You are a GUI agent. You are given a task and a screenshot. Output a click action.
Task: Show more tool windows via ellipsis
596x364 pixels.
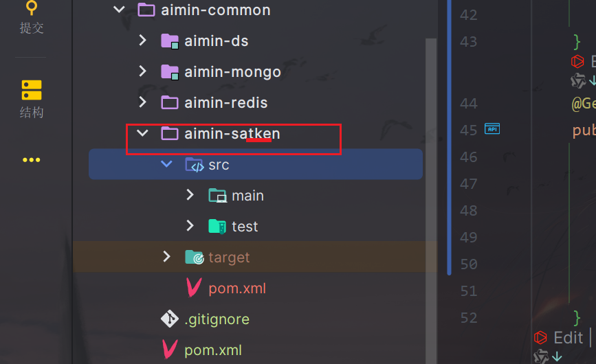pyautogui.click(x=31, y=160)
